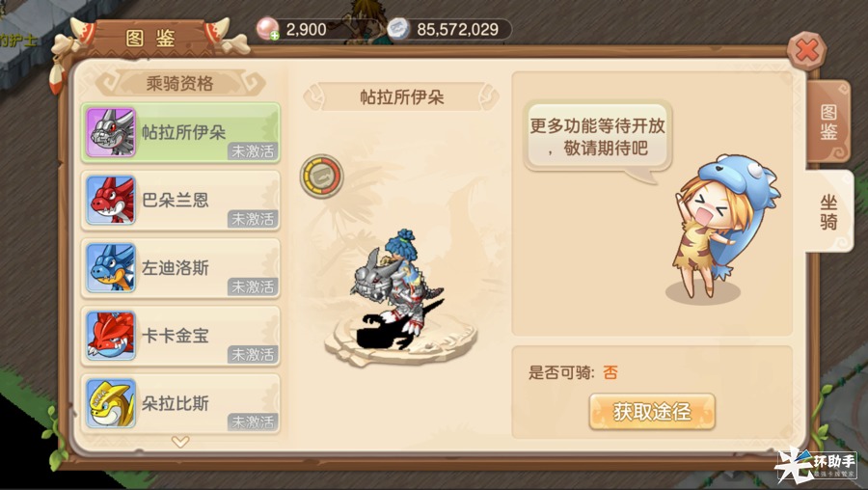Switch to the 图鉴 side tab
This screenshot has width=868, height=490.
[828, 122]
